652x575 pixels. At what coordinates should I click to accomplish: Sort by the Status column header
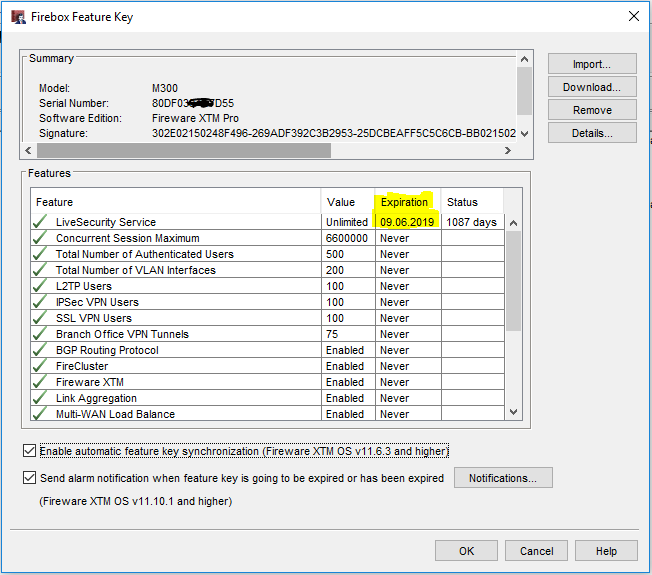pyautogui.click(x=472, y=202)
